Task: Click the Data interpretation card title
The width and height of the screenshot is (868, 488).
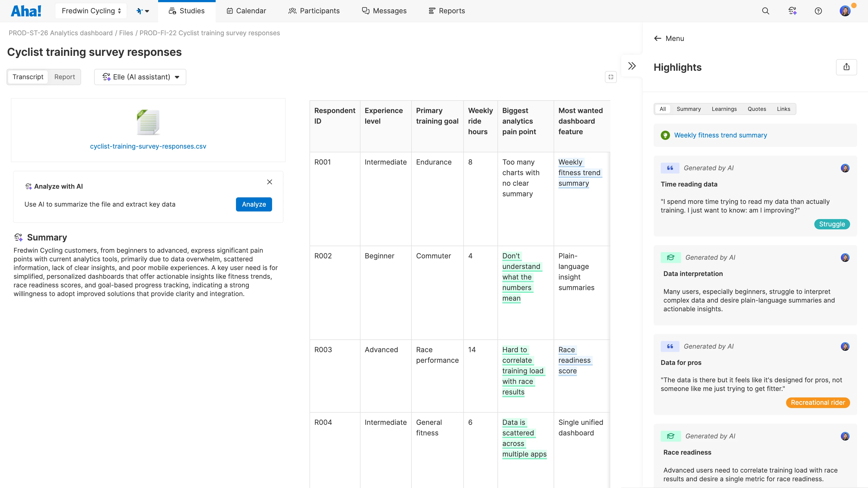Action: tap(693, 274)
